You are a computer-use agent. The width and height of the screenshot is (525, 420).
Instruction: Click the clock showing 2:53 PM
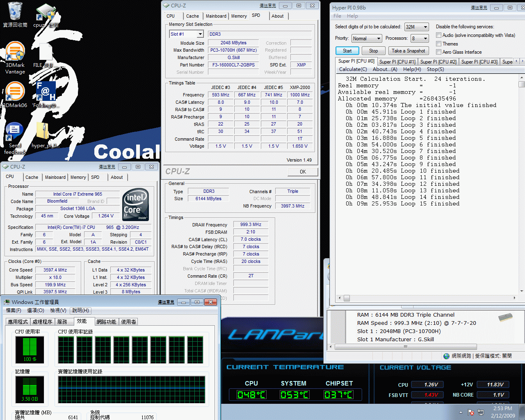click(502, 409)
